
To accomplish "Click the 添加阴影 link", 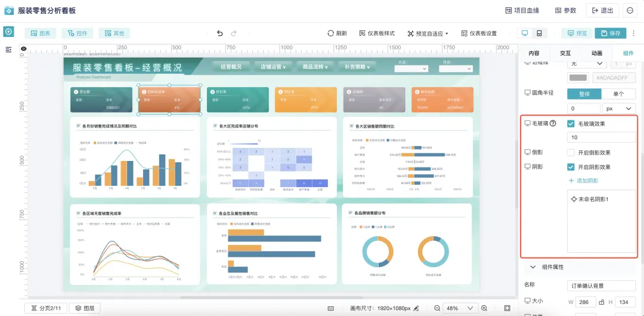I will point(583,181).
